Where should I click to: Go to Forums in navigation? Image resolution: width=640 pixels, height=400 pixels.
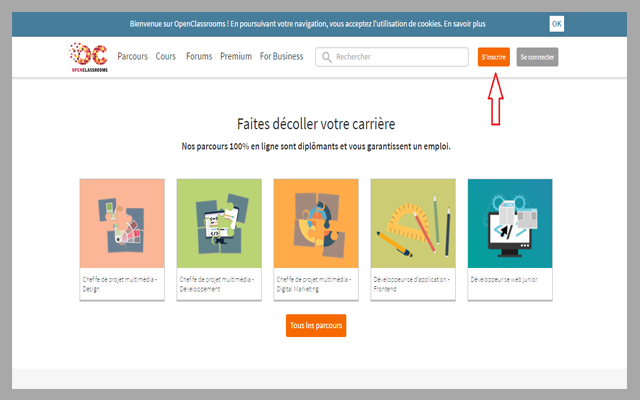pos(199,57)
